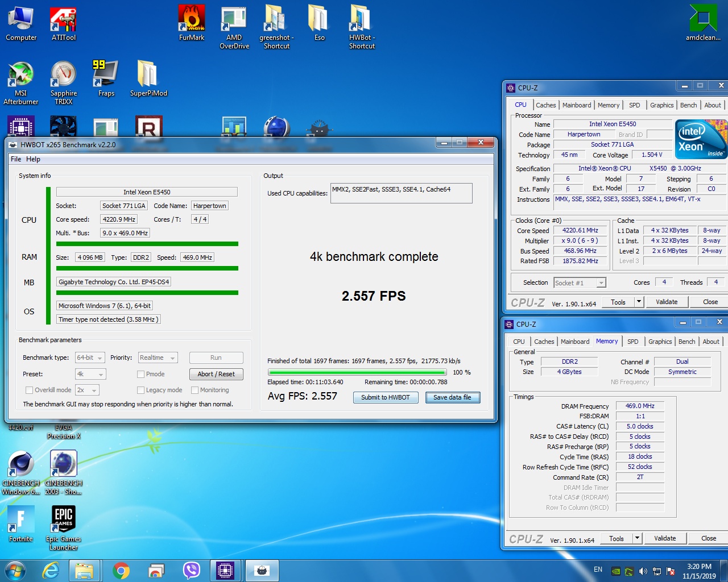728x582 pixels.
Task: Expand Tools arrow in upper CPU-Z
Action: tap(639, 302)
